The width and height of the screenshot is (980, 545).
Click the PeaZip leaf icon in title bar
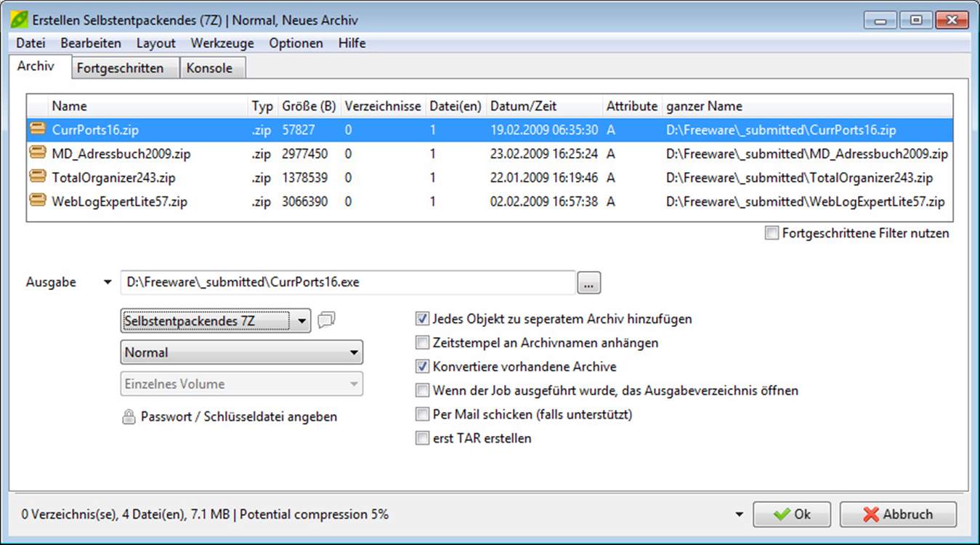20,20
